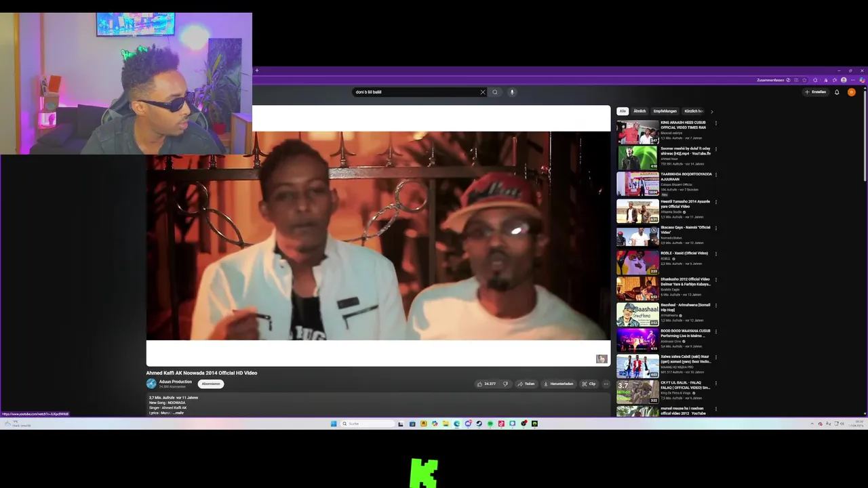Click video title 'Ahmed Kaffi AK Noowada 2014'
Viewport: 868px width, 488px height.
tap(201, 373)
